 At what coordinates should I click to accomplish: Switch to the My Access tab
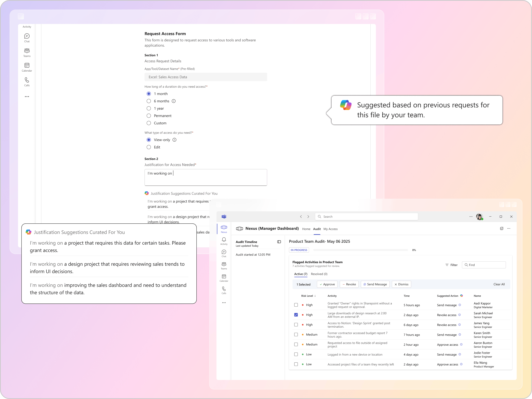pos(330,229)
